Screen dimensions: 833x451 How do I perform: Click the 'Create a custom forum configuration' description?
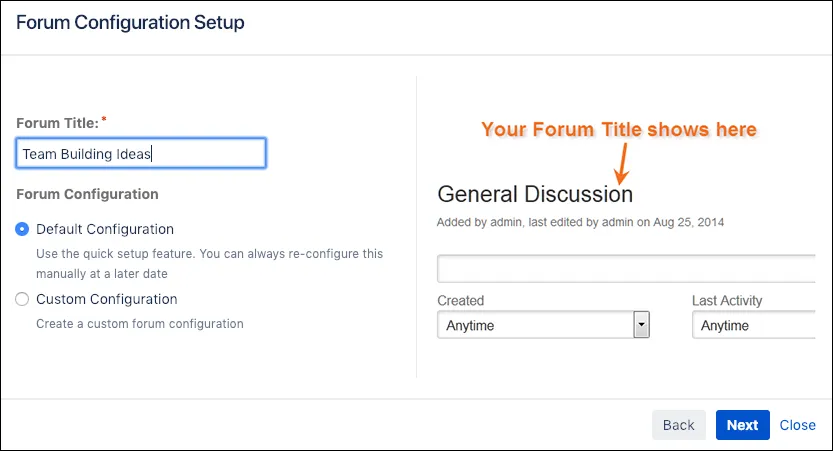tap(140, 324)
